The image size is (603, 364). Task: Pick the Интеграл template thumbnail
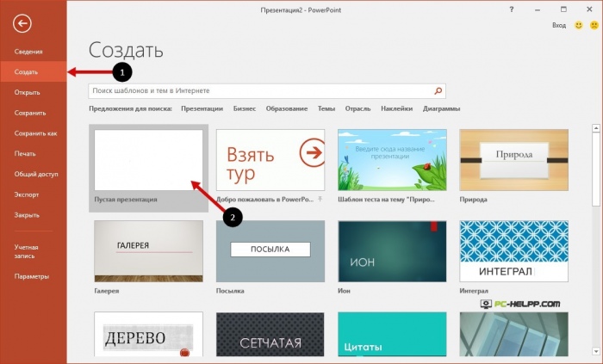pyautogui.click(x=513, y=250)
